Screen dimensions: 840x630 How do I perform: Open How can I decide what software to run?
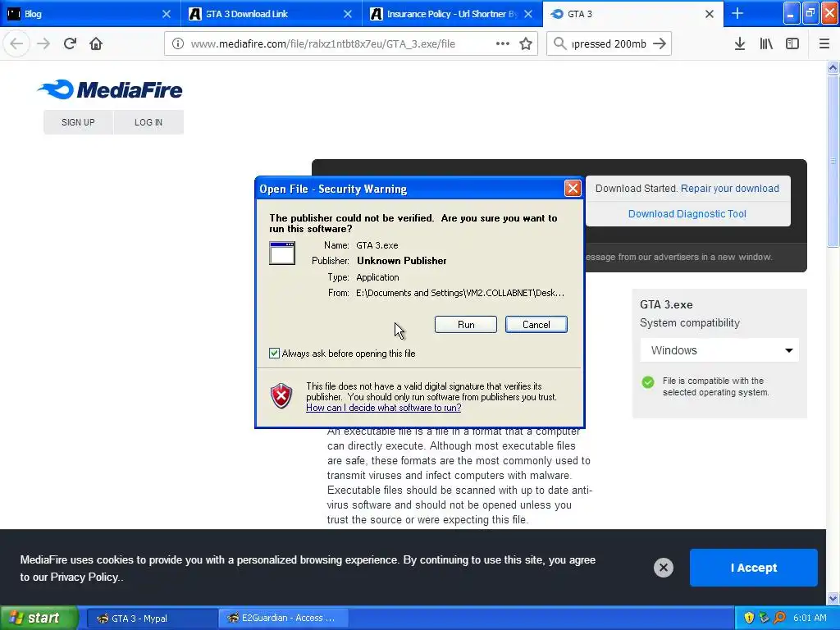coord(384,408)
